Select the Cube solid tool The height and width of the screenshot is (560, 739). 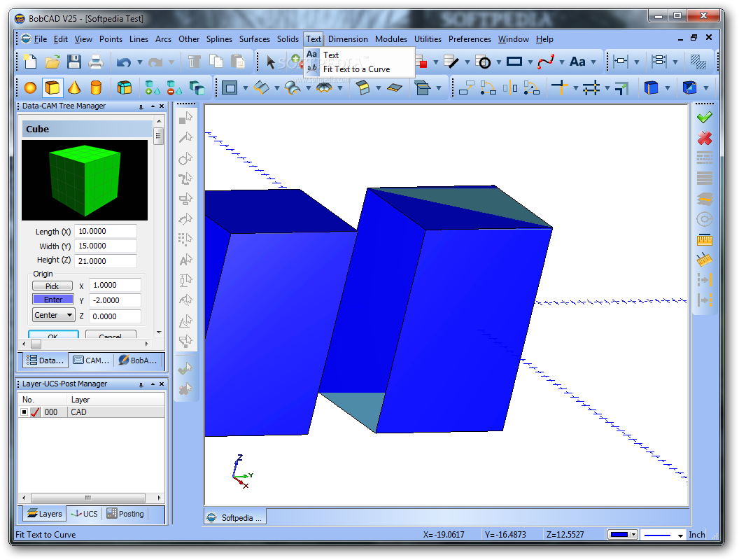(x=52, y=87)
